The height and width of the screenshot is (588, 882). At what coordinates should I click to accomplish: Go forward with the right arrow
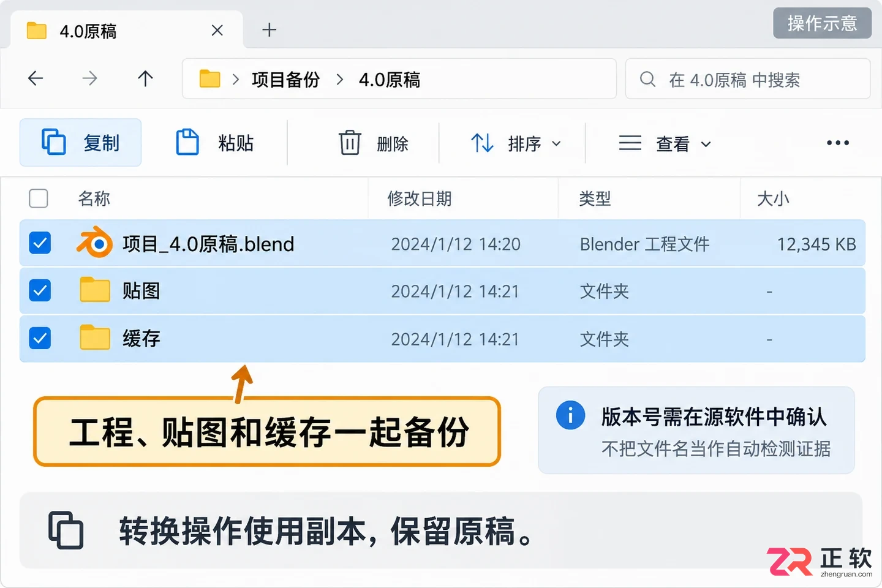pyautogui.click(x=90, y=78)
